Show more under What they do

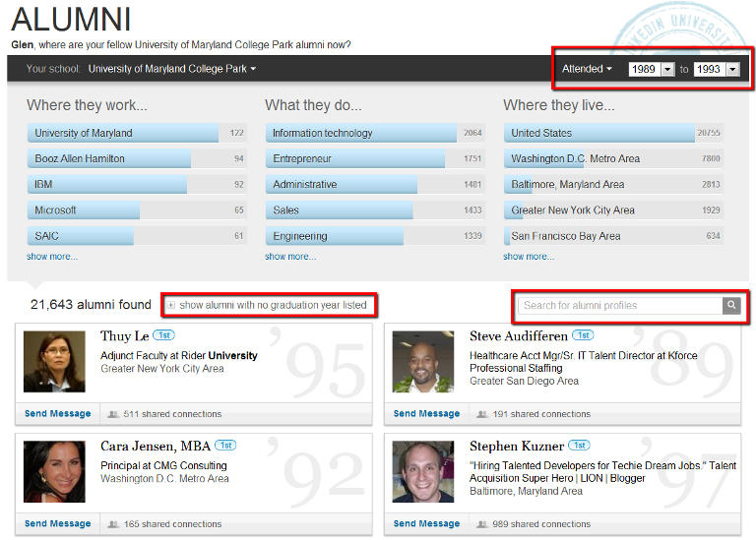click(290, 257)
